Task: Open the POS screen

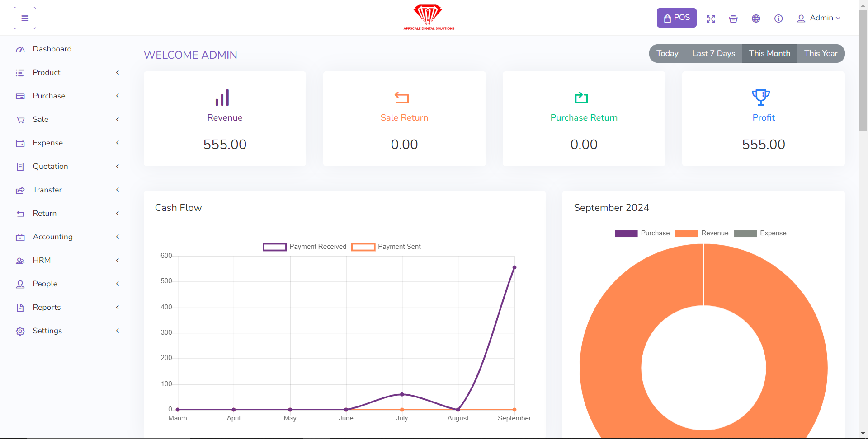Action: point(676,18)
